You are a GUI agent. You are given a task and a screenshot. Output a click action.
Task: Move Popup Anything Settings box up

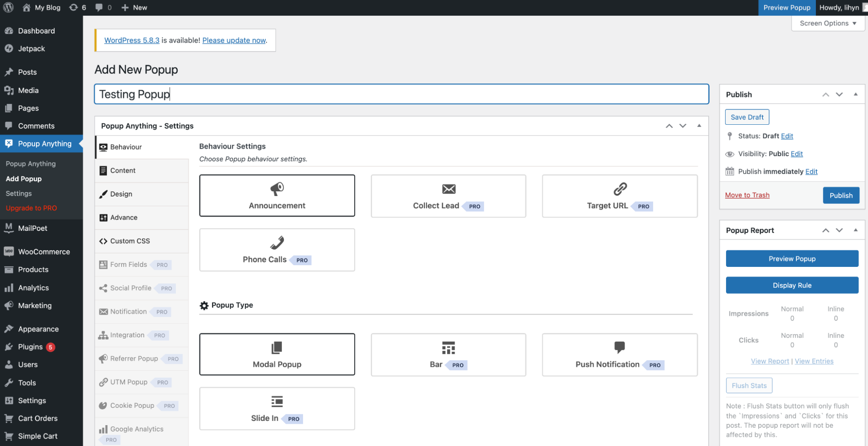pyautogui.click(x=669, y=126)
